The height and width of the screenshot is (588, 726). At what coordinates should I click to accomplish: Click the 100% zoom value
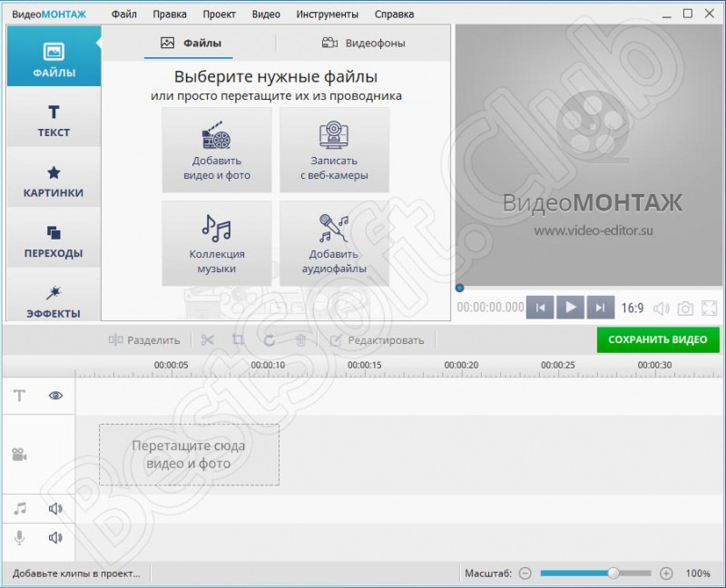click(x=698, y=573)
